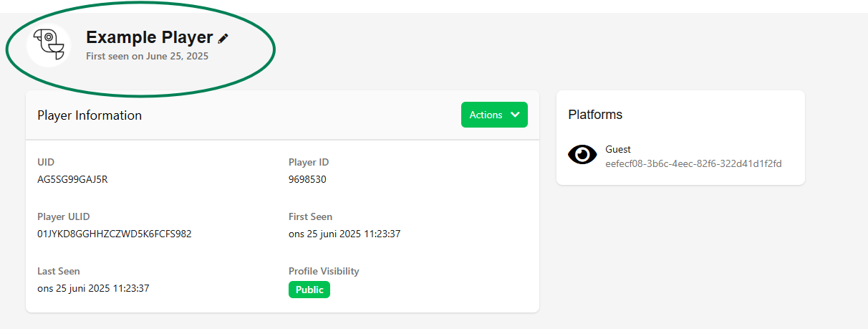868x329 pixels.
Task: Click the pencil icon to edit player name
Action: click(223, 39)
